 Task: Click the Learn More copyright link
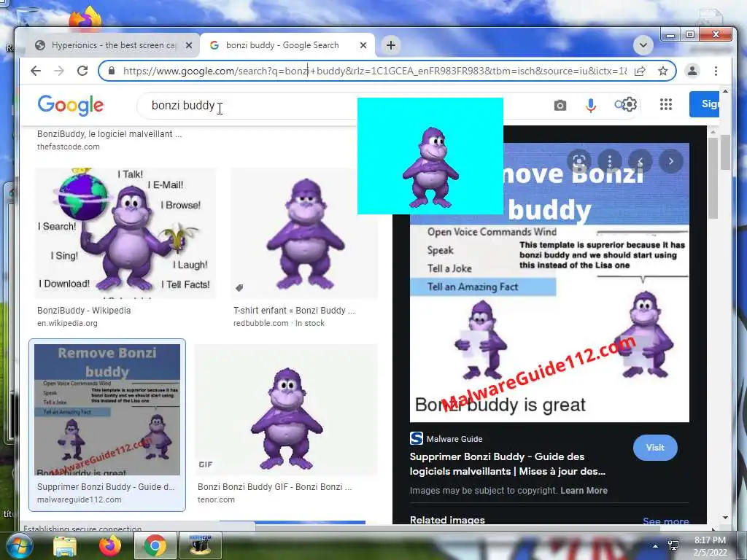click(584, 491)
